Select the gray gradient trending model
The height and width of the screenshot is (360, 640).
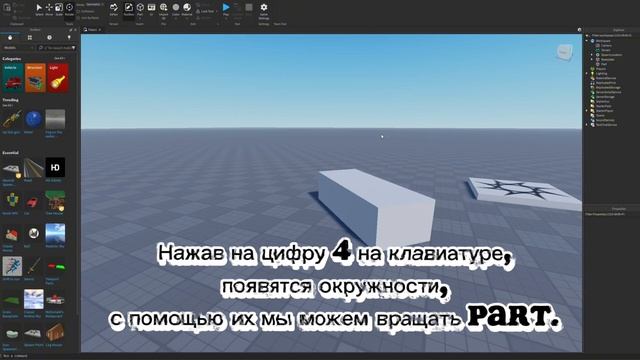click(x=55, y=119)
